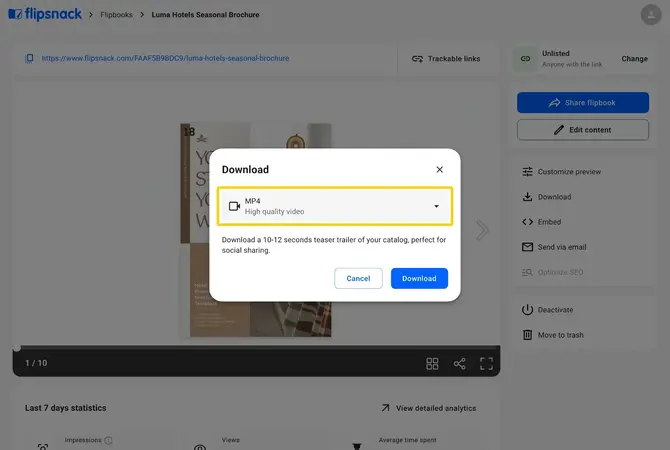Click the Luma Hotels Seasonal Brochure title
670x450 pixels.
point(205,15)
